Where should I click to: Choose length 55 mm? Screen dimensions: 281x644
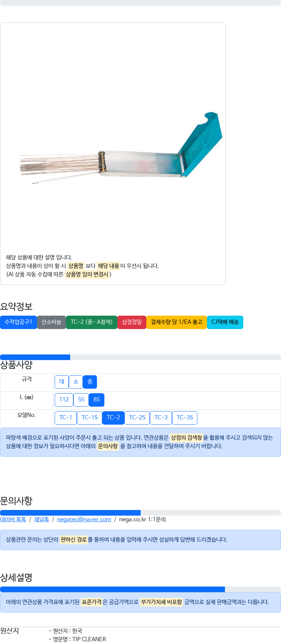click(81, 400)
